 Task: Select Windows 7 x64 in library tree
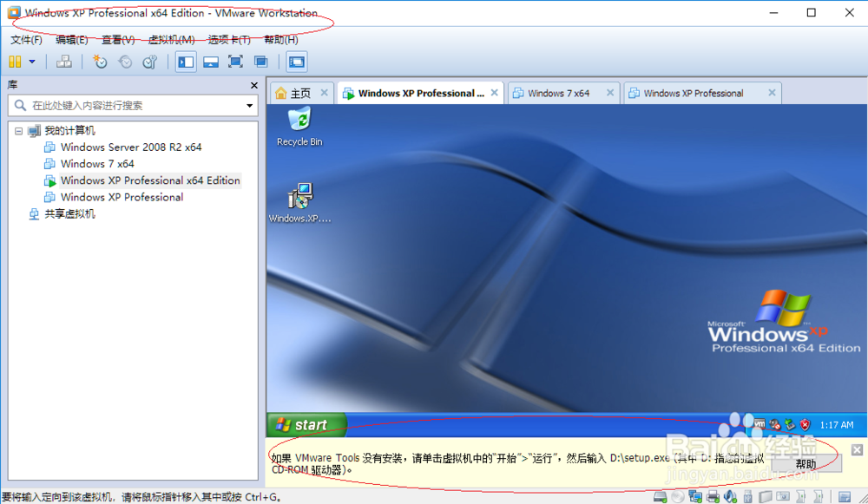point(97,164)
